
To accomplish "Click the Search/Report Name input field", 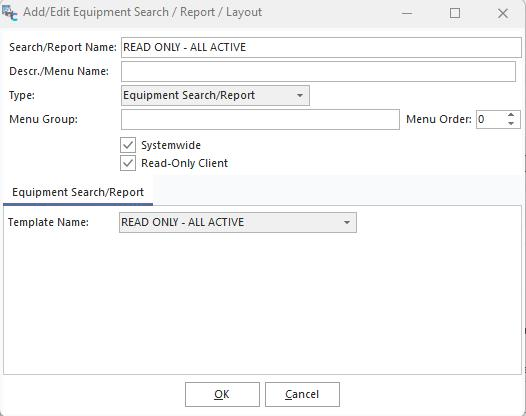I will click(321, 47).
